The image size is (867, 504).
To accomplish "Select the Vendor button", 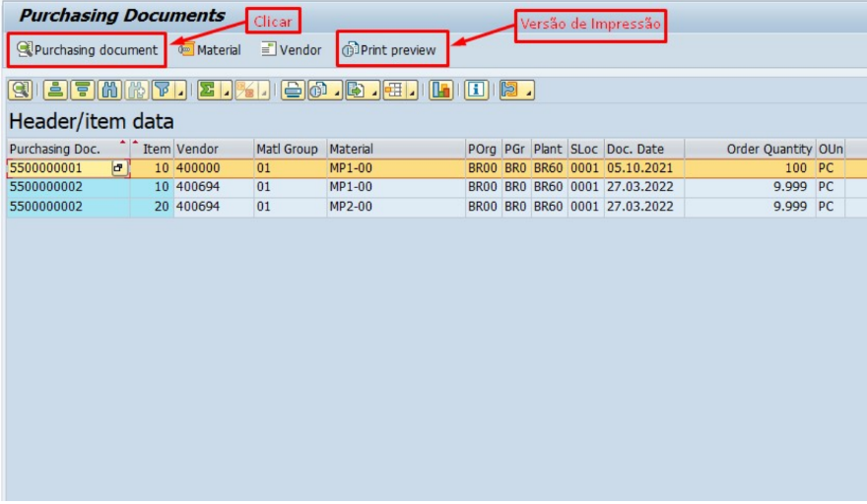I will 292,50.
